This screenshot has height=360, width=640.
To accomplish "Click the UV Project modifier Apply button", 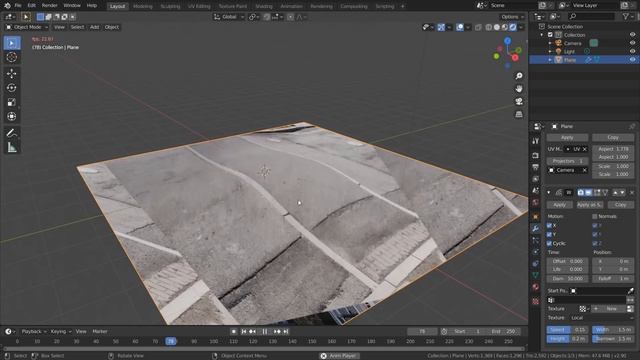I will [567, 138].
